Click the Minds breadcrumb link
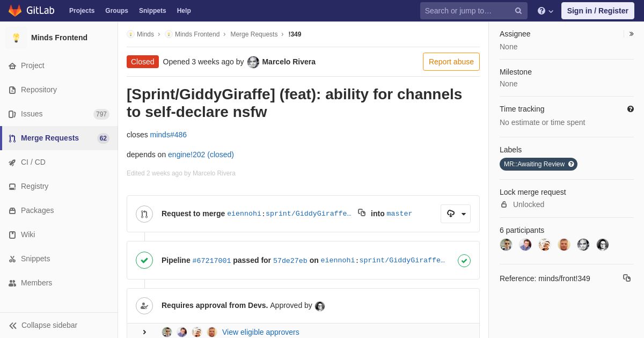 click(x=145, y=34)
